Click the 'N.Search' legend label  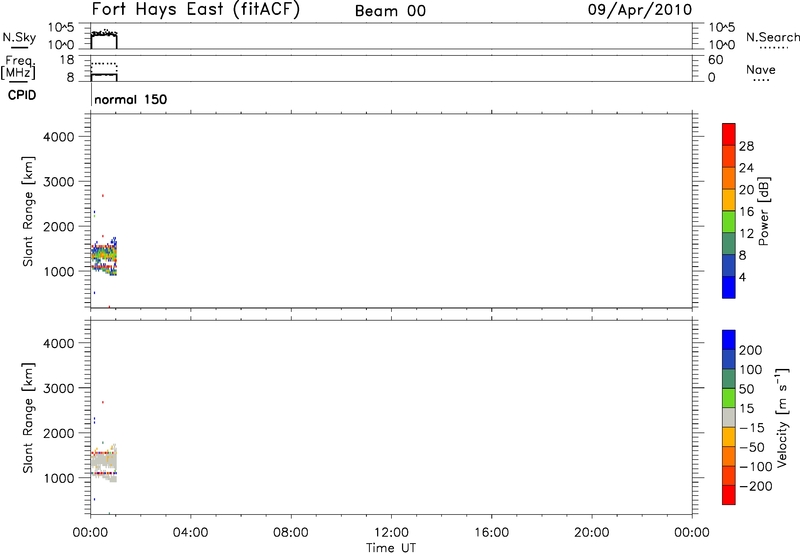click(773, 37)
